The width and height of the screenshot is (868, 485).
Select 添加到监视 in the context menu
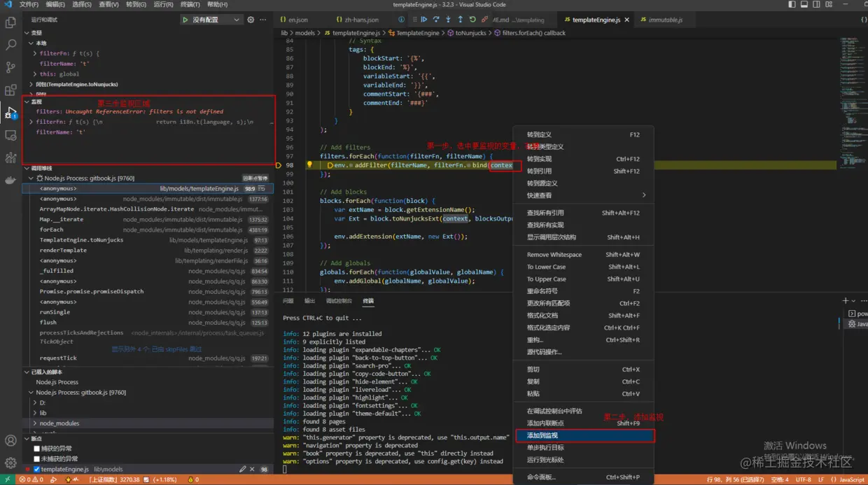click(x=542, y=435)
